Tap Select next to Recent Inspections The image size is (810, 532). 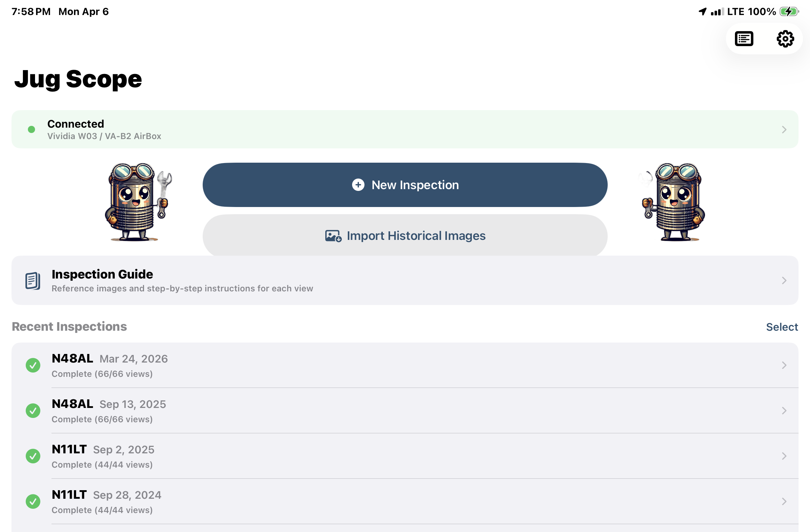(782, 327)
